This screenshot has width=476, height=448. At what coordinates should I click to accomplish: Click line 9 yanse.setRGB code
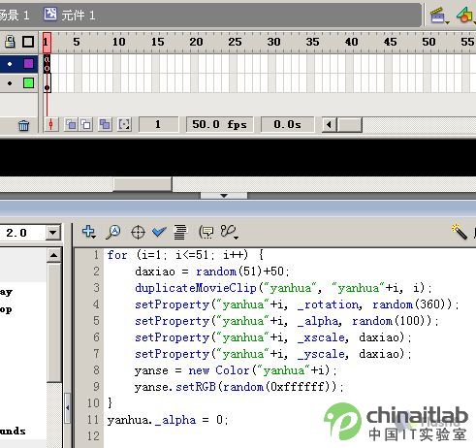click(239, 387)
